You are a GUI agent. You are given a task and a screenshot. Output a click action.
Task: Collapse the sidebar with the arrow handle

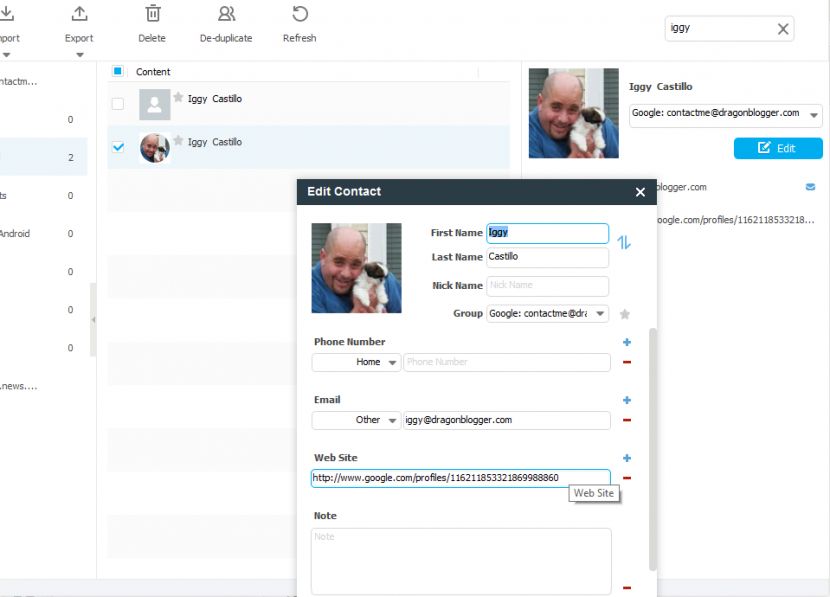93,320
